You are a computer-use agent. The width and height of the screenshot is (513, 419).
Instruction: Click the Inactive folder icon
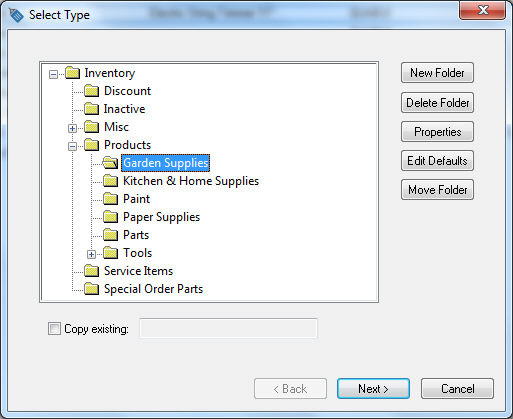pos(91,109)
